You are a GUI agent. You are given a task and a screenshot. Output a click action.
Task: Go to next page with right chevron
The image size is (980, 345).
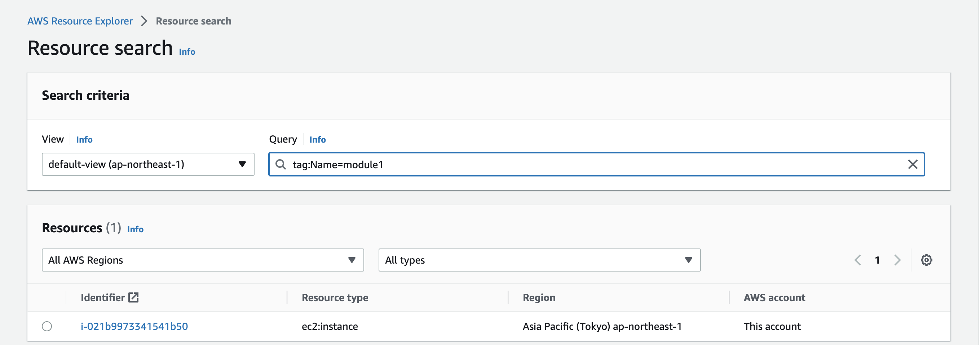coord(897,260)
